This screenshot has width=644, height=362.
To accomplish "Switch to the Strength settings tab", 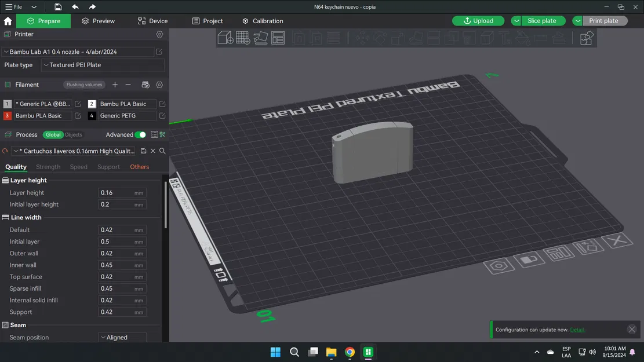I will click(48, 167).
